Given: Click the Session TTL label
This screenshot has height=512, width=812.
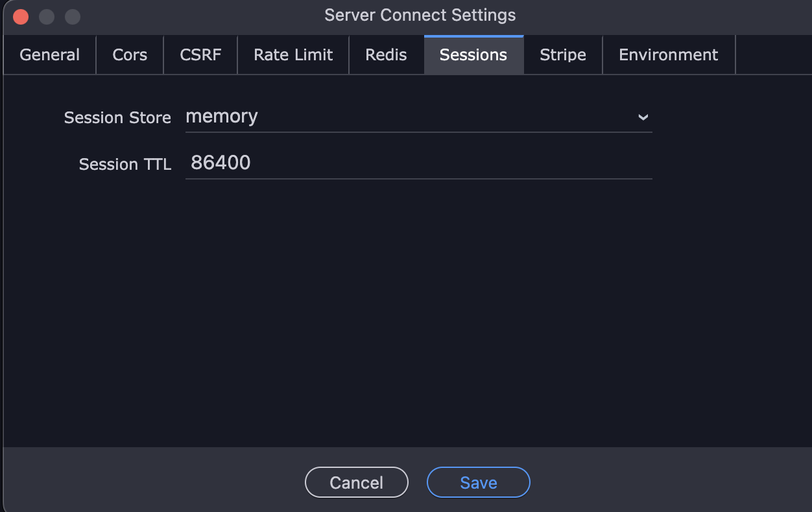Looking at the screenshot, I should pos(125,165).
